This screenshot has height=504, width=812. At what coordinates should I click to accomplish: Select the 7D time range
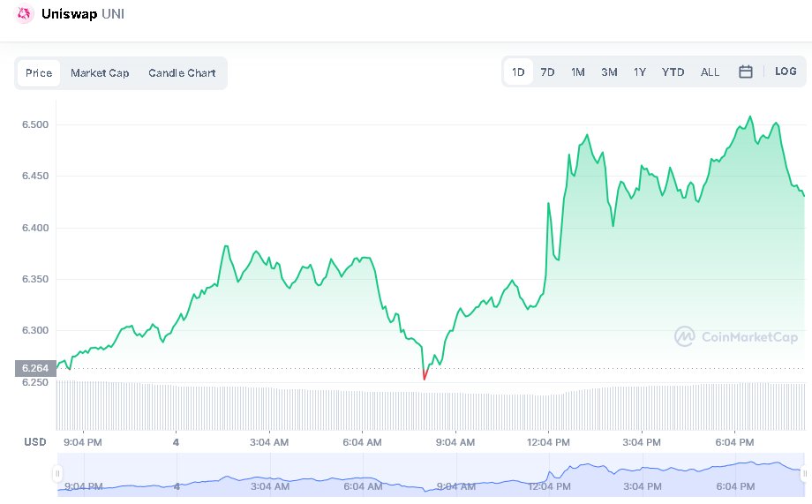pos(547,72)
